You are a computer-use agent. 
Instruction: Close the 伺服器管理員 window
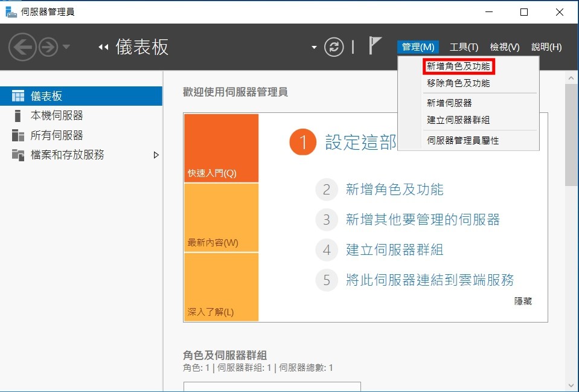coord(560,12)
